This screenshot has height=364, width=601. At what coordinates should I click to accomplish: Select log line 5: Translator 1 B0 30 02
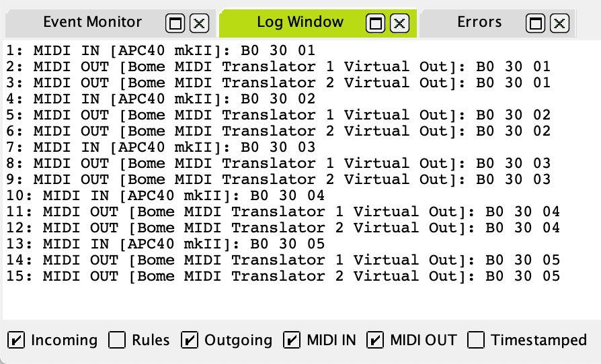click(278, 115)
